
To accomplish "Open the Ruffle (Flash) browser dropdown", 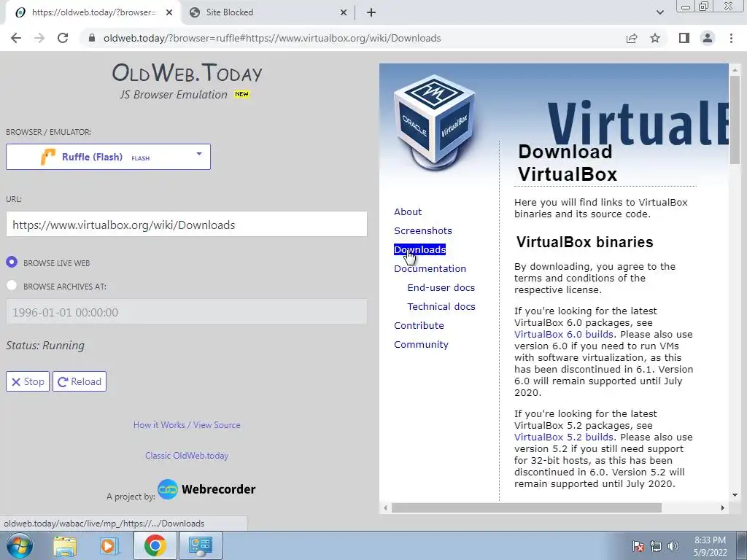I will click(108, 157).
